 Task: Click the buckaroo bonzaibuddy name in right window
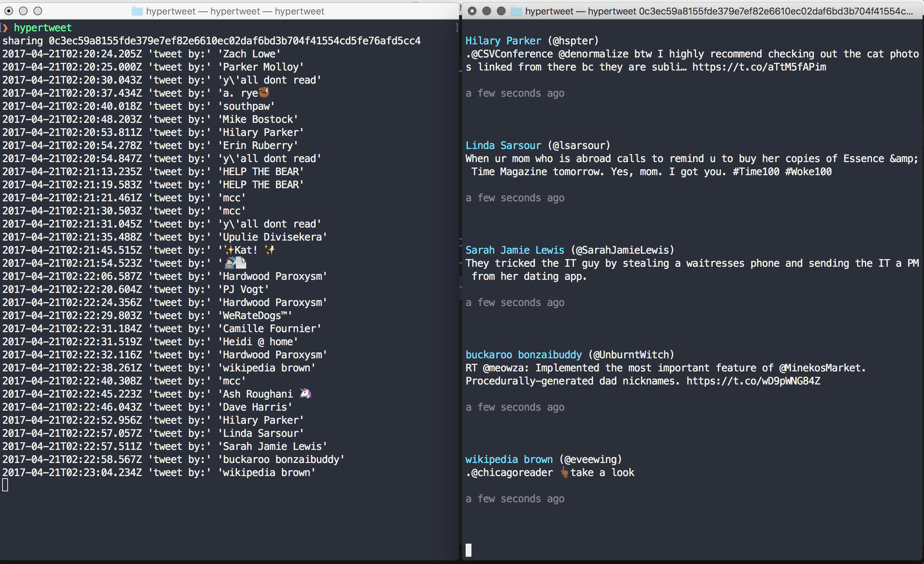point(523,355)
